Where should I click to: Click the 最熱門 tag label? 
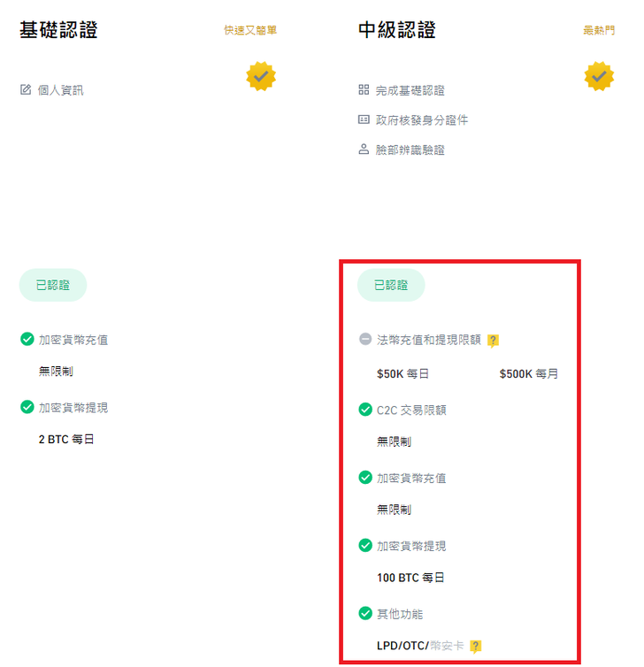pos(599,30)
